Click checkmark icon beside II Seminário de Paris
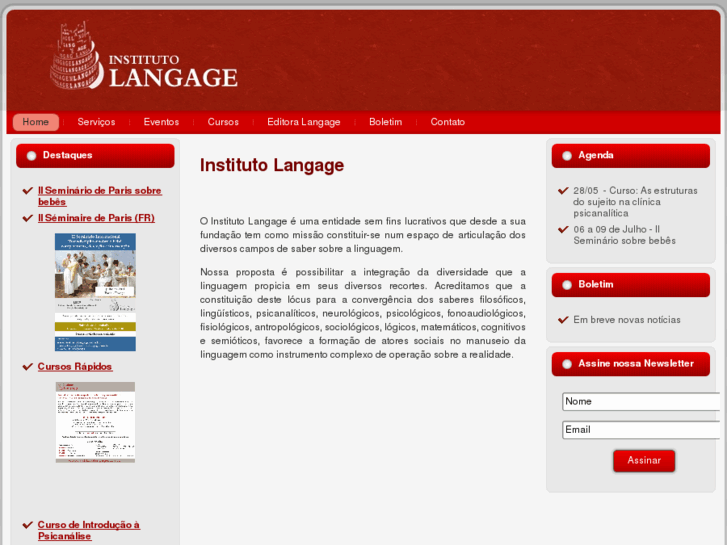Viewport: 727px width, 545px height. click(x=28, y=191)
